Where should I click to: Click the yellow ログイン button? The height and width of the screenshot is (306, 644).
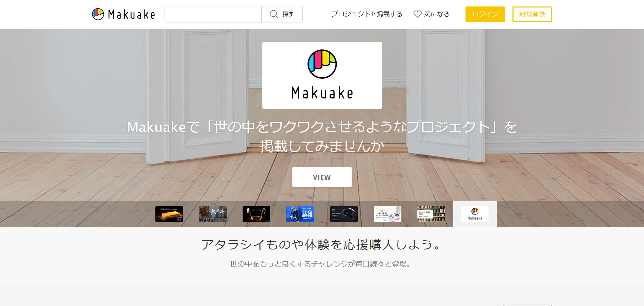click(485, 14)
